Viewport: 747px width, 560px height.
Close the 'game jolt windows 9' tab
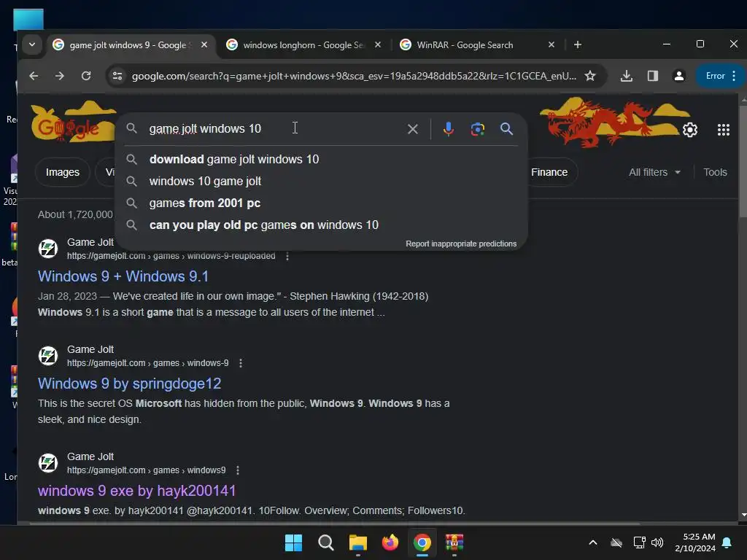(x=204, y=44)
